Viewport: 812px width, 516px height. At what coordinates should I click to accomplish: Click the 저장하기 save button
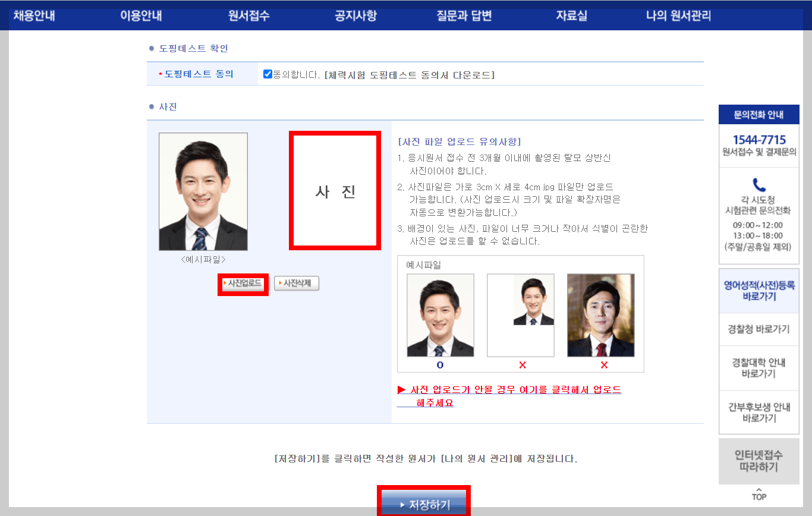tap(424, 504)
